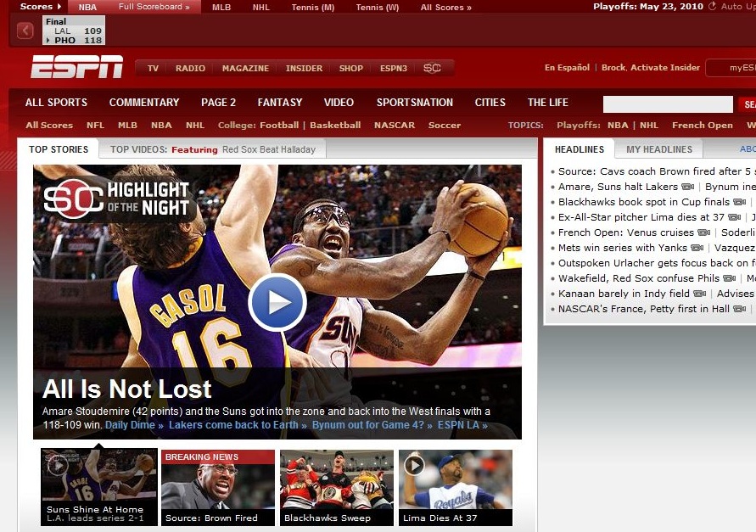
Task: Open the TV link beside the ESPN logo
Action: pos(153,68)
